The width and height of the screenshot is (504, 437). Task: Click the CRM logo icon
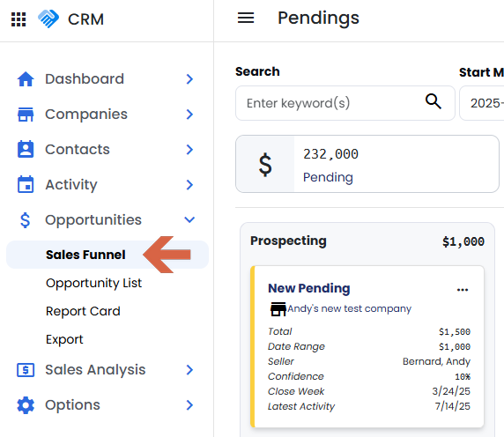[48, 19]
